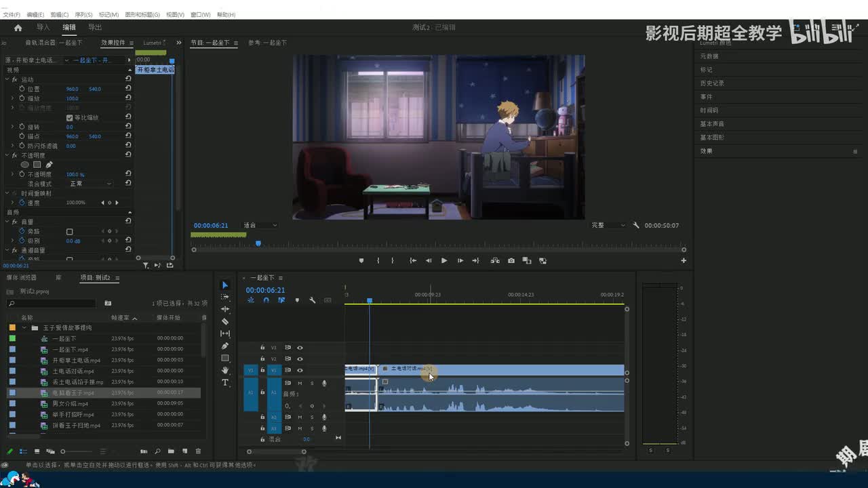Select the Type tool
Screen dimensions: 868x488
pos(225,382)
